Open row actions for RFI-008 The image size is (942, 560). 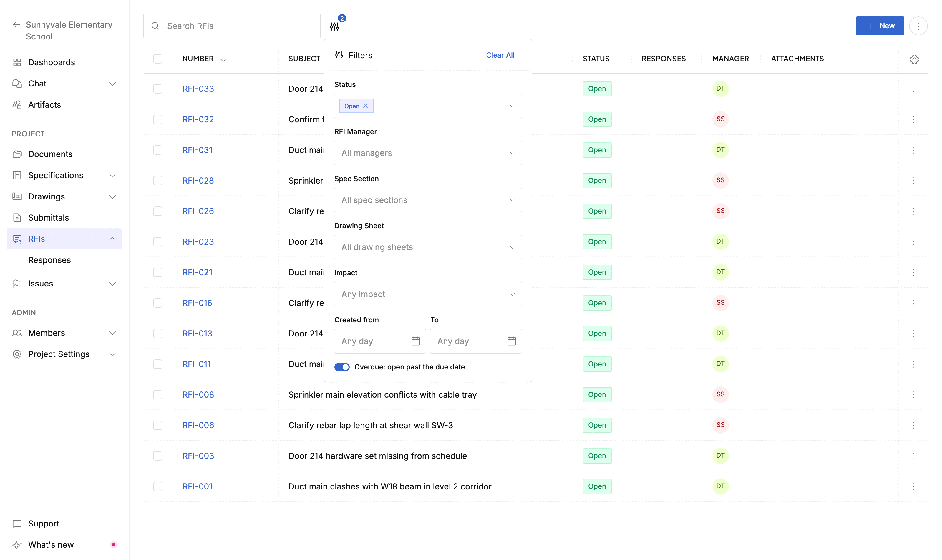click(914, 395)
